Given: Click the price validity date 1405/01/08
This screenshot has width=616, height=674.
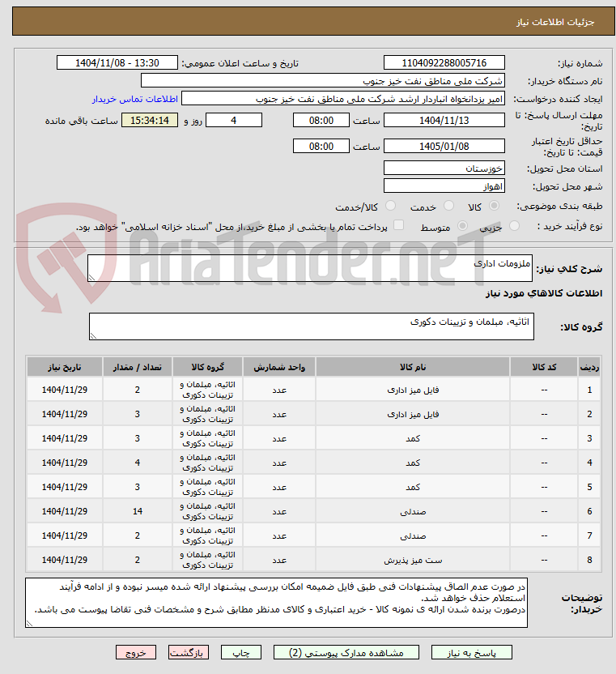Looking at the screenshot, I should coord(444,146).
